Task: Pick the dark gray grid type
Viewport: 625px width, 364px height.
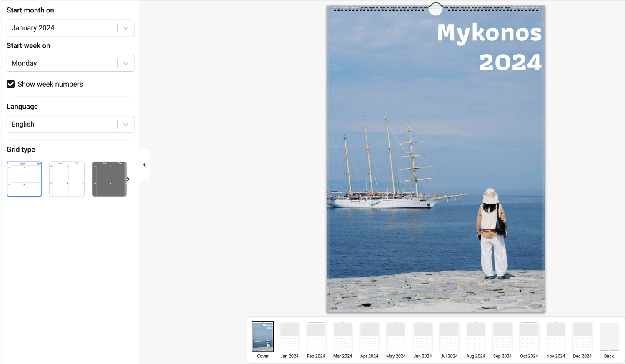Action: tap(109, 179)
